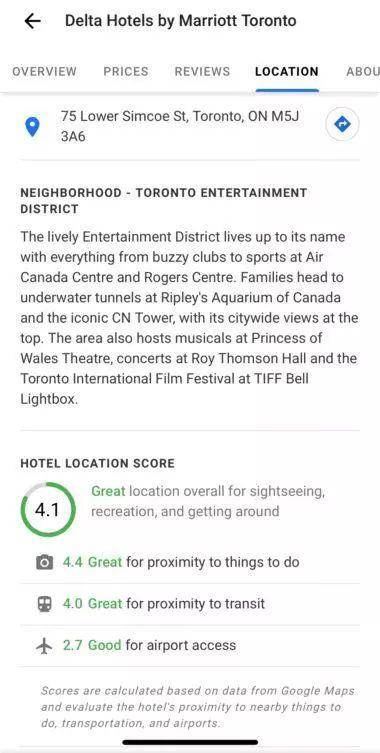Tap the hotel title Delta Hotels by Marriott
The width and height of the screenshot is (380, 753).
(x=181, y=21)
